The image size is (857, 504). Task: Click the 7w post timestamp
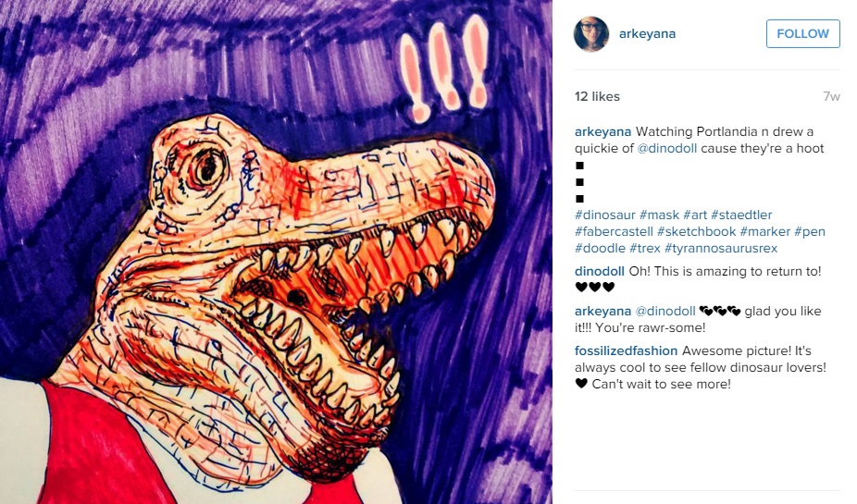point(831,97)
